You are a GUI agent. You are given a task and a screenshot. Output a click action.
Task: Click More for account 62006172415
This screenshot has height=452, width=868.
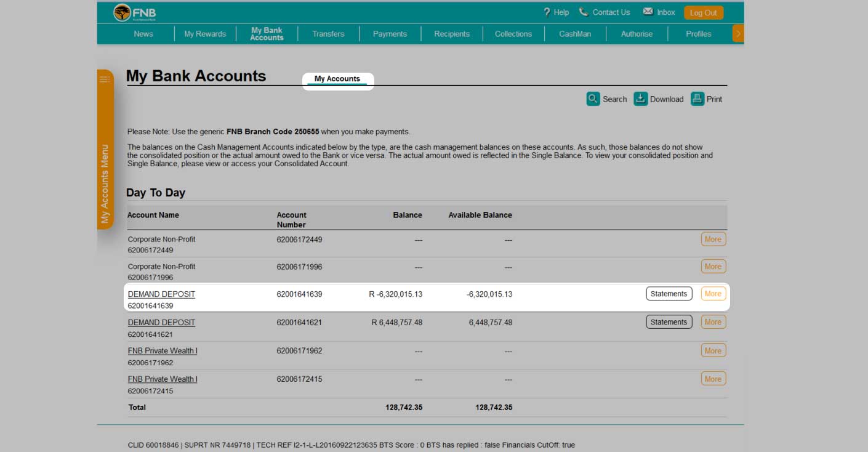pos(713,379)
